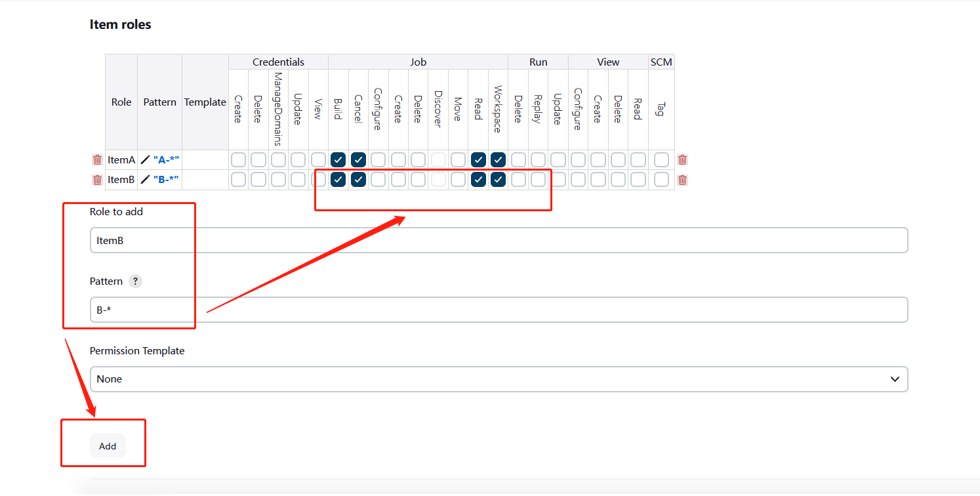This screenshot has height=496, width=980.
Task: Click the ItemA role name cell
Action: coord(121,159)
